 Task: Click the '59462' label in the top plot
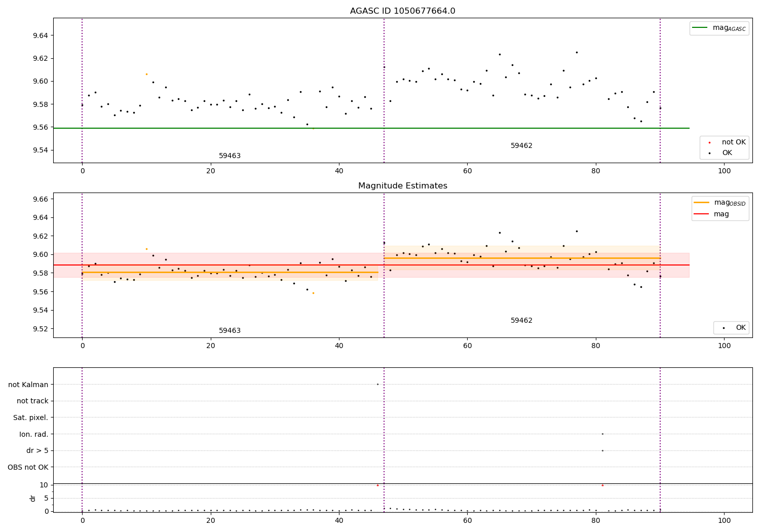coord(521,146)
